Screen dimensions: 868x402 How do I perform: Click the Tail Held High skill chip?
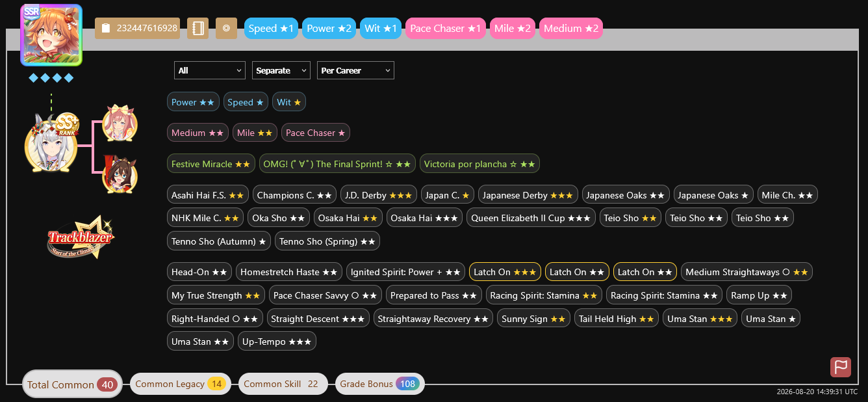[617, 319]
